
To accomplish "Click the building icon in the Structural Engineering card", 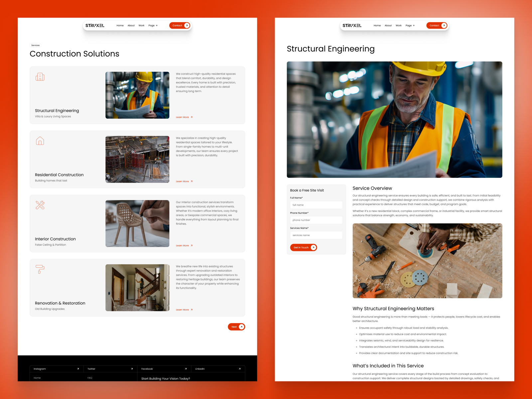I will click(x=40, y=77).
